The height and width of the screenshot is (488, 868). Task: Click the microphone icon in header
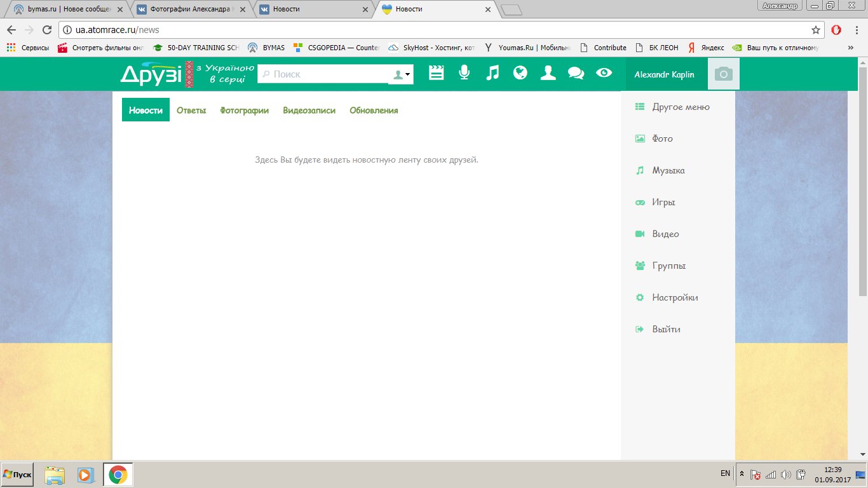465,73
